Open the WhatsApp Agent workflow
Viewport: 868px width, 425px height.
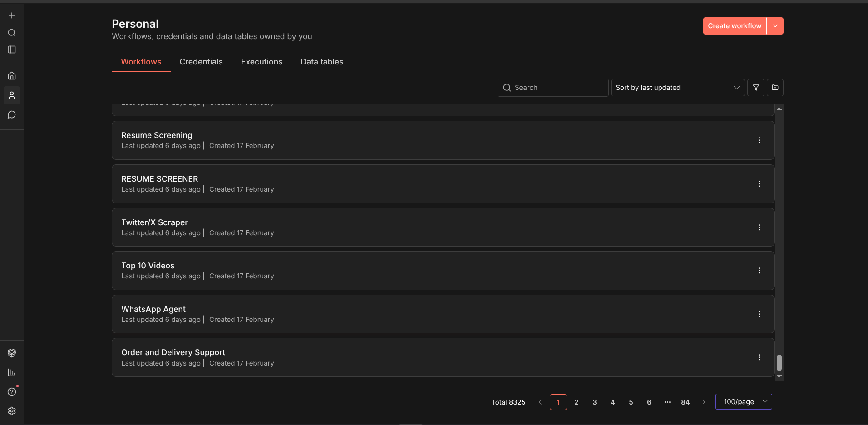[153, 309]
